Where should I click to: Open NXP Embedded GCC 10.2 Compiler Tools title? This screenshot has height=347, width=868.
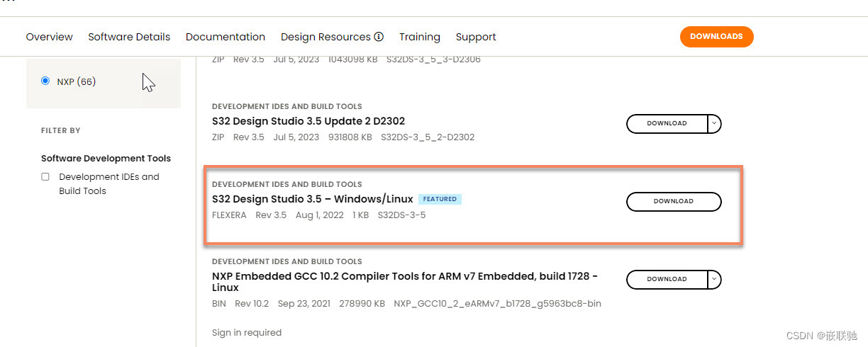405,282
